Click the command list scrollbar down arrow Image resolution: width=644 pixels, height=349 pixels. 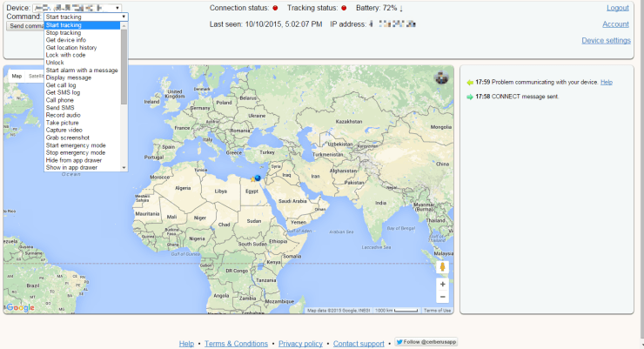tap(124, 167)
